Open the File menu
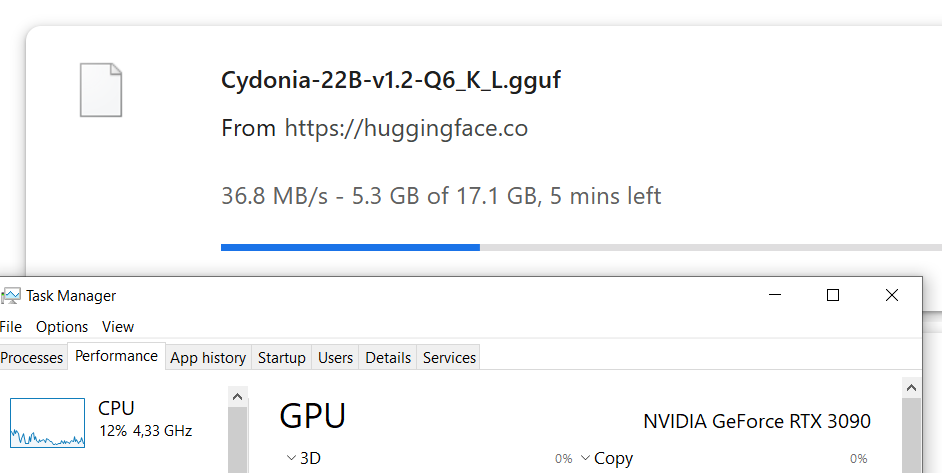 point(11,327)
